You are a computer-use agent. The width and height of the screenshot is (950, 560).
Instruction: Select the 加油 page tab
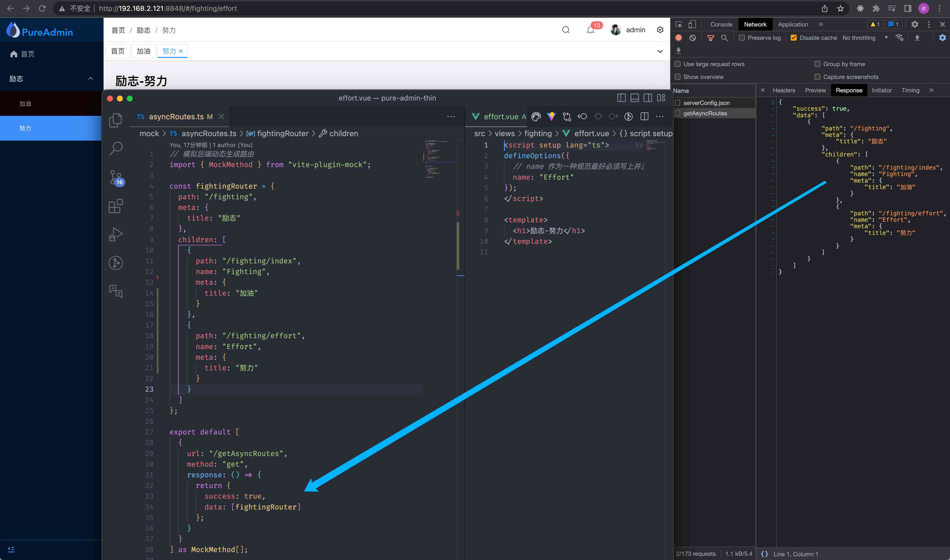(x=143, y=51)
